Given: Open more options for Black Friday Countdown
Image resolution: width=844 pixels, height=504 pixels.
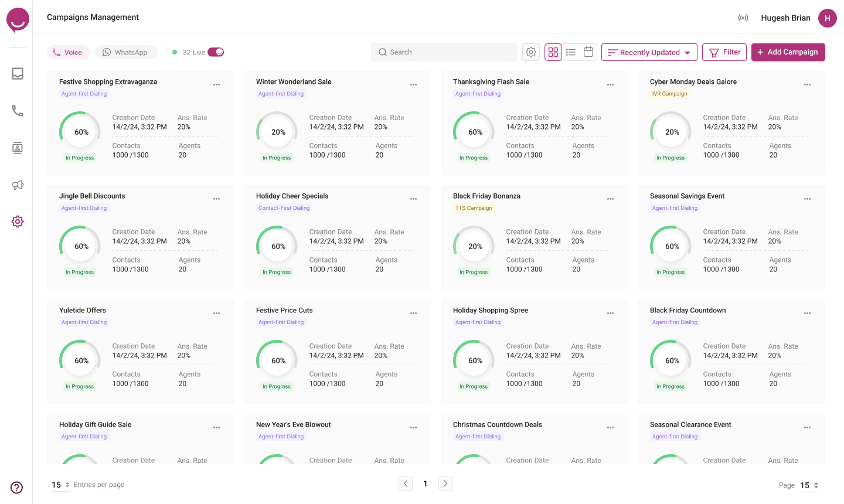Looking at the screenshot, I should [x=808, y=313].
